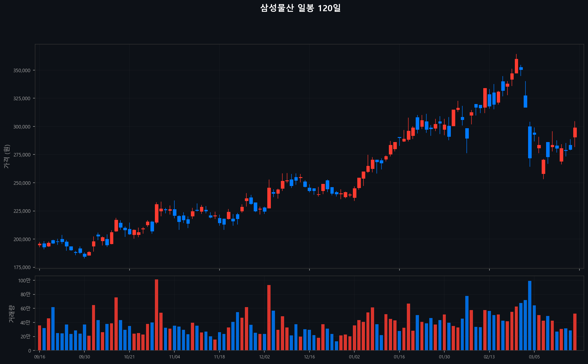588x364 pixels.
Task: Click the 거래량 volume axis title
Action: pos(11,314)
